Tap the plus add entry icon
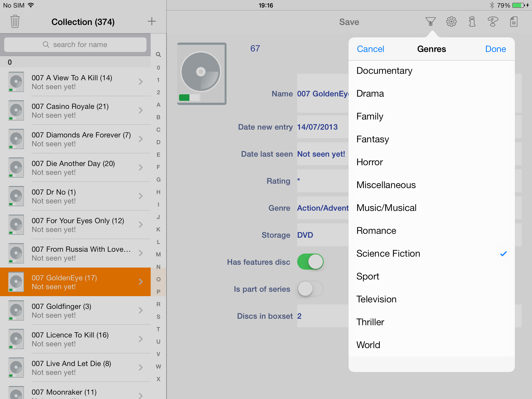The height and width of the screenshot is (399, 532). pyautogui.click(x=152, y=21)
